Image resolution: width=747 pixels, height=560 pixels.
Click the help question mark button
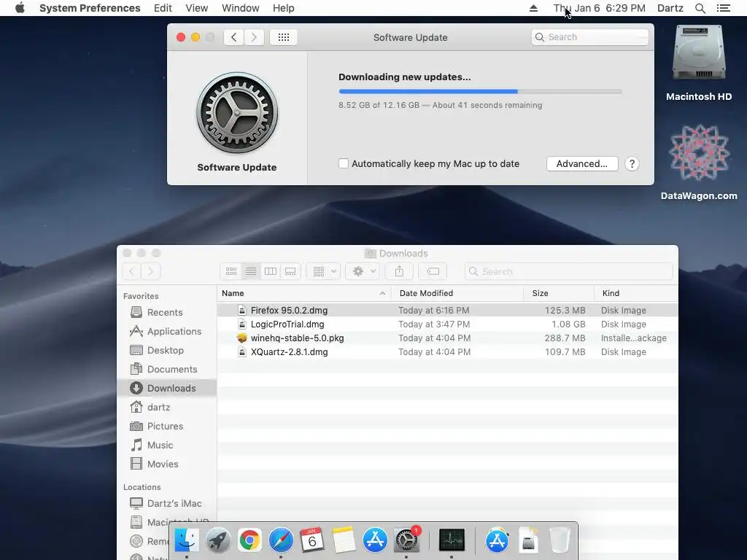tap(632, 164)
